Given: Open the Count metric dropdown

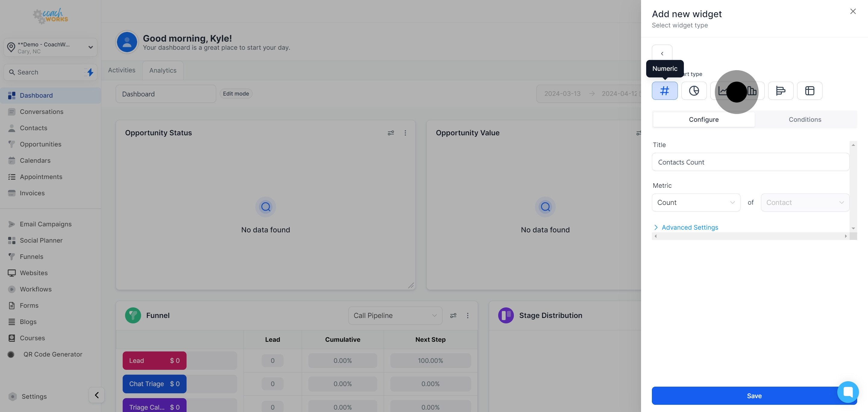Looking at the screenshot, I should tap(696, 203).
